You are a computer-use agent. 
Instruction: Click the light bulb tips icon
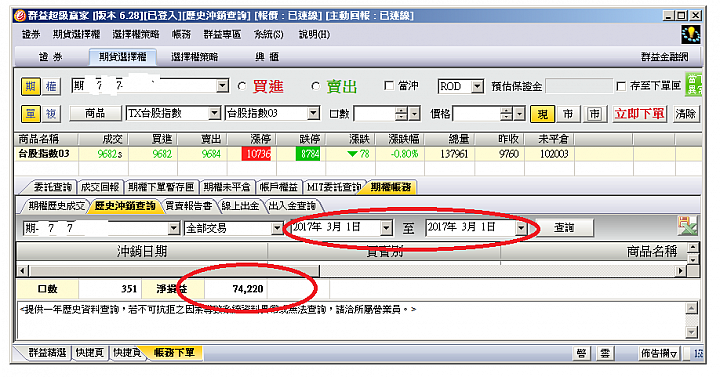coord(691,34)
